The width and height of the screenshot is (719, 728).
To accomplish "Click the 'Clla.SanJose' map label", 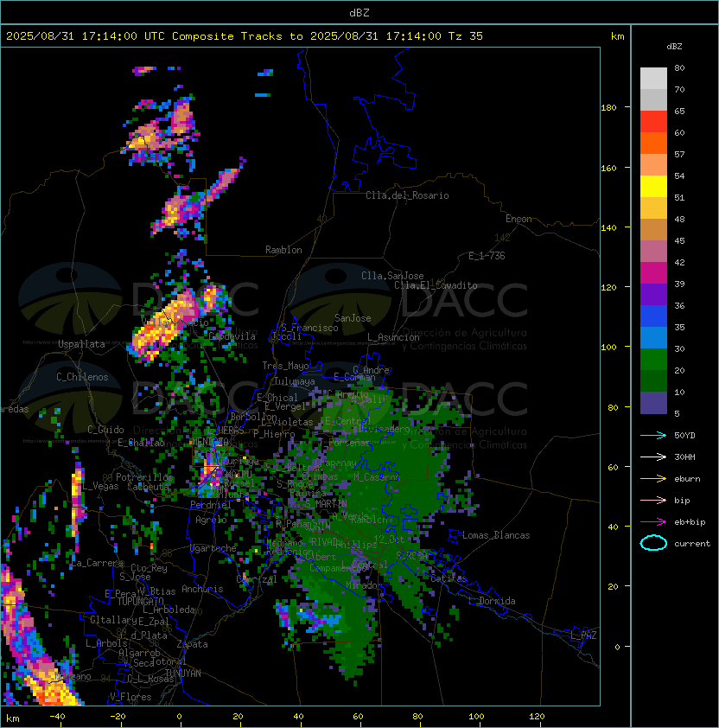I will (x=392, y=276).
